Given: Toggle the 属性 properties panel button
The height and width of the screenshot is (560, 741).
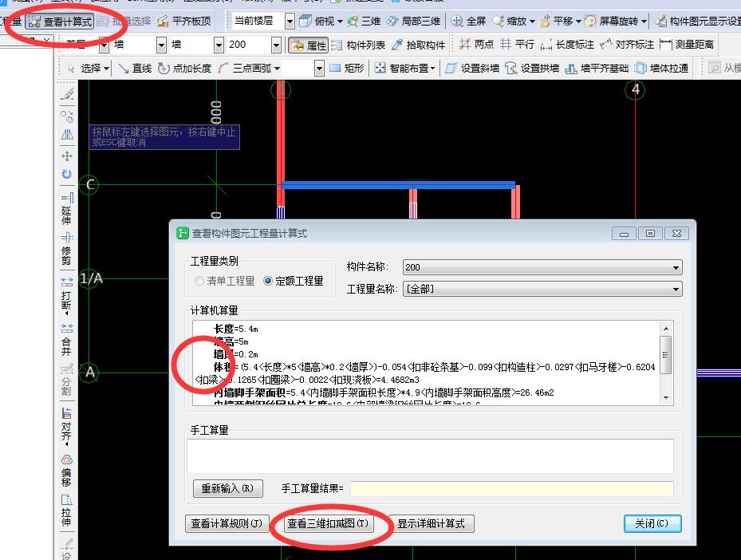Looking at the screenshot, I should point(308,45).
